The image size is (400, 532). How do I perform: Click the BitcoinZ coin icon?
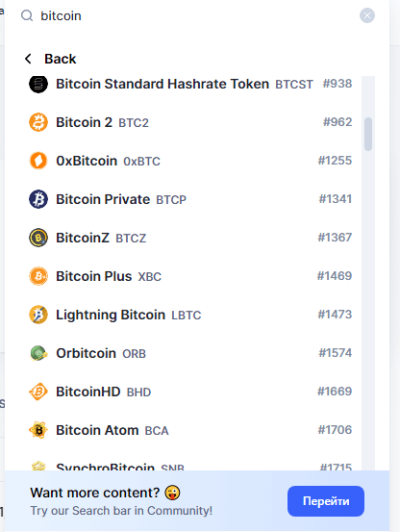click(x=38, y=238)
